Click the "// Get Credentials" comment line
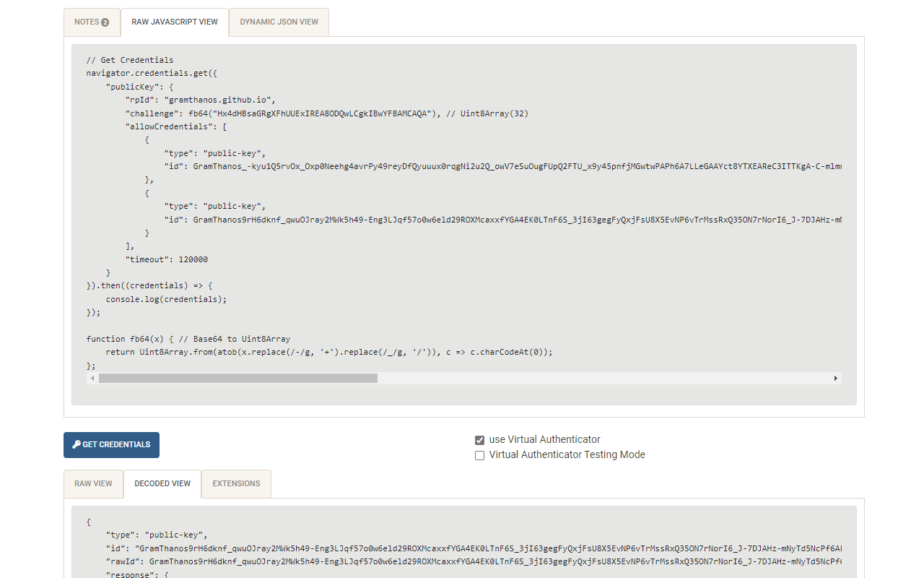 (130, 60)
